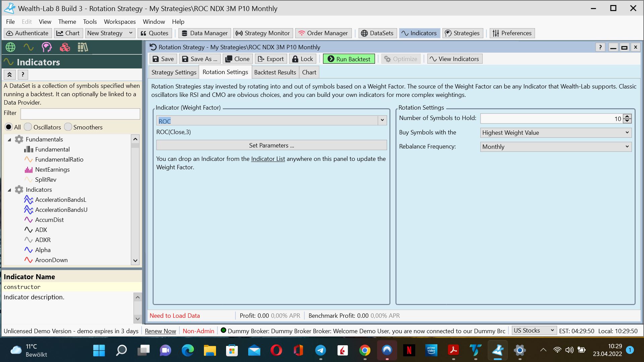Open Rebalance Frequency Monthly dropdown
644x362 pixels.
click(x=555, y=147)
